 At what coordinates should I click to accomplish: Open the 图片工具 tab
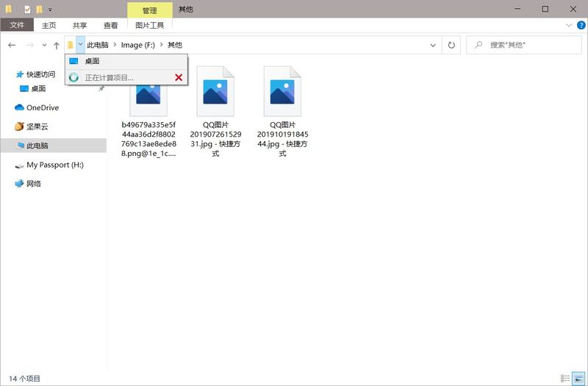149,25
